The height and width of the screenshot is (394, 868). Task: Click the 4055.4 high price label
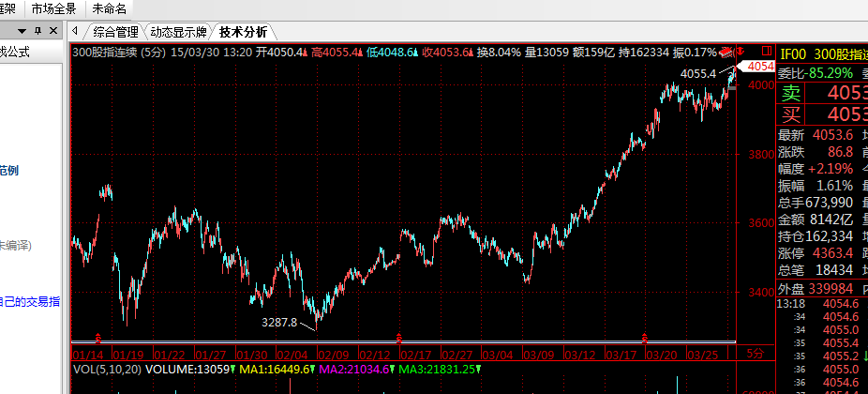[x=698, y=73]
